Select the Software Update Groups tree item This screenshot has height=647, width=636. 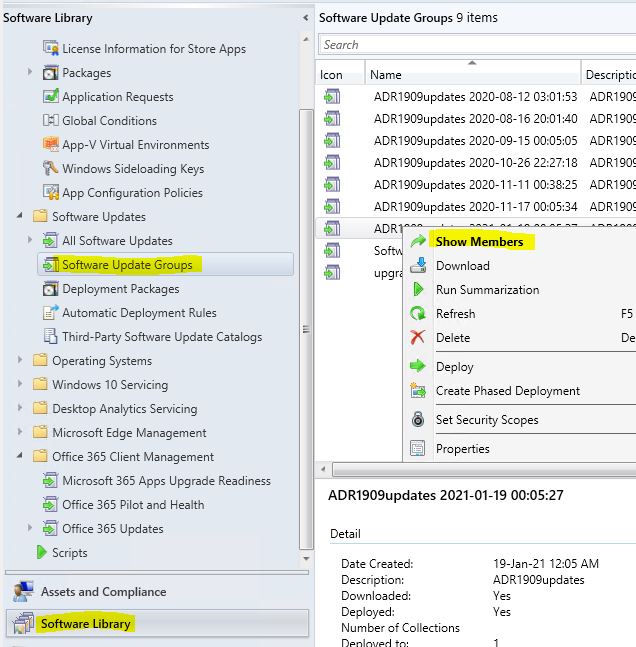coord(165,264)
